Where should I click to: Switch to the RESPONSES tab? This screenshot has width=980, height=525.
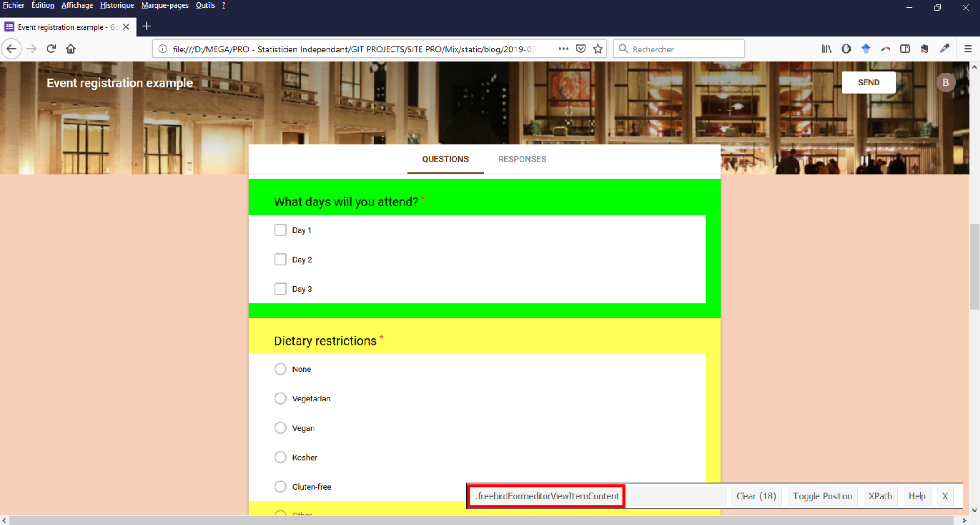coord(522,159)
